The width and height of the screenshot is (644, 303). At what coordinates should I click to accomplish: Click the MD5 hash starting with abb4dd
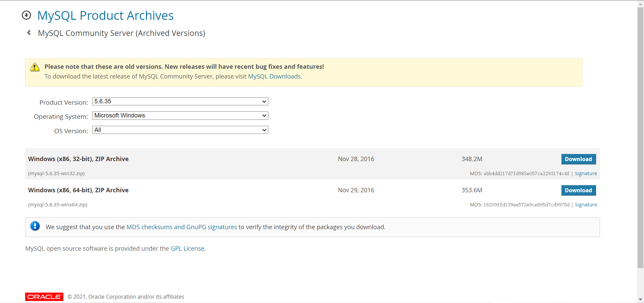coord(526,173)
